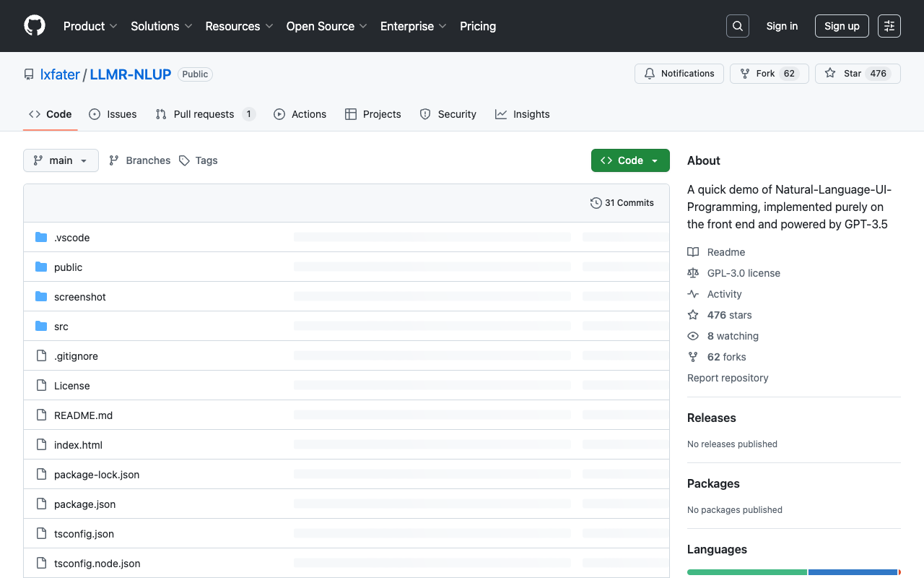The height and width of the screenshot is (578, 924).
Task: Open the .vscode folder name
Action: (72, 238)
